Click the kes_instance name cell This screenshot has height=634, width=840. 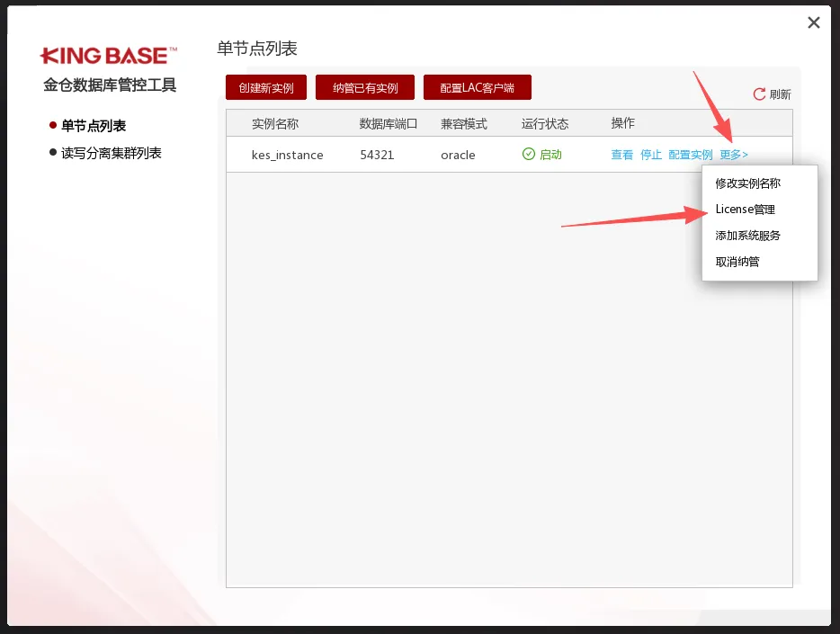tap(288, 155)
